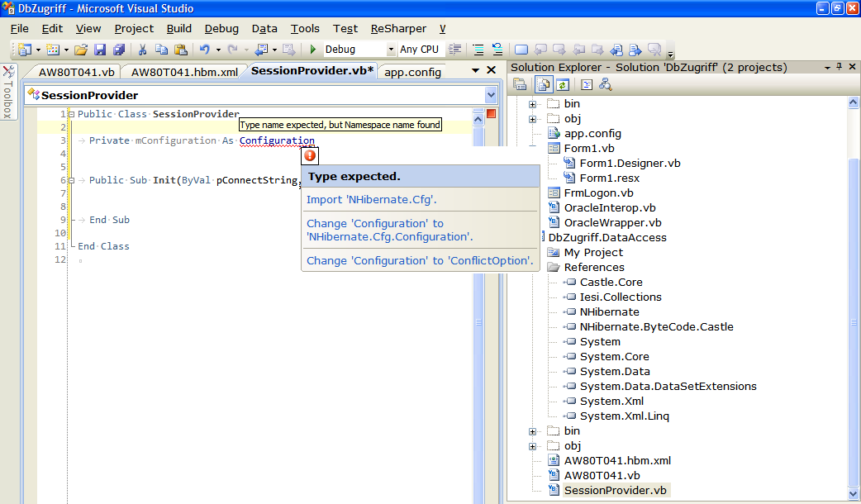Click Solution Explorer scrollbar down arrow
The image size is (861, 504).
pyautogui.click(x=853, y=493)
